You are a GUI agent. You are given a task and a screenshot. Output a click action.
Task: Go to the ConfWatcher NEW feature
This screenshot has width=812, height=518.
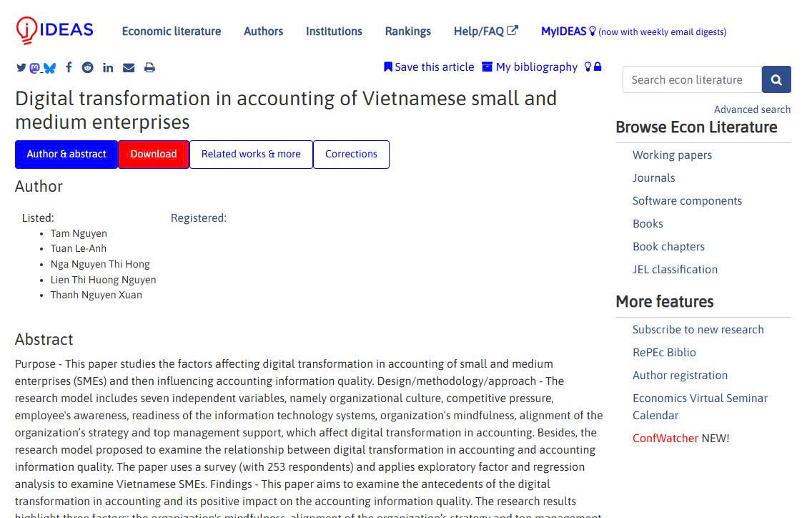(665, 438)
